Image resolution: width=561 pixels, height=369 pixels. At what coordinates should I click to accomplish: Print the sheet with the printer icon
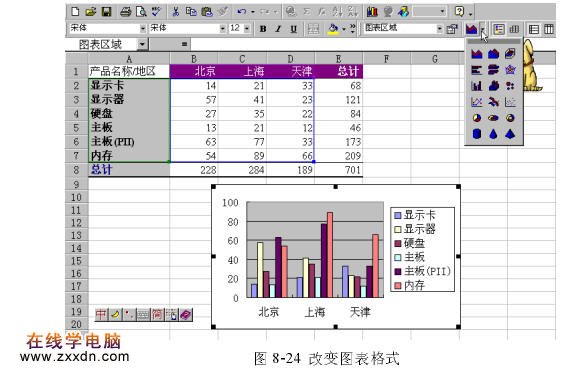click(x=126, y=12)
